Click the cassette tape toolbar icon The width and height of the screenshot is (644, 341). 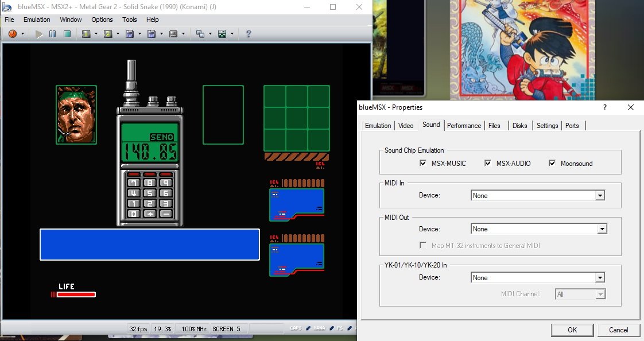[x=173, y=34]
